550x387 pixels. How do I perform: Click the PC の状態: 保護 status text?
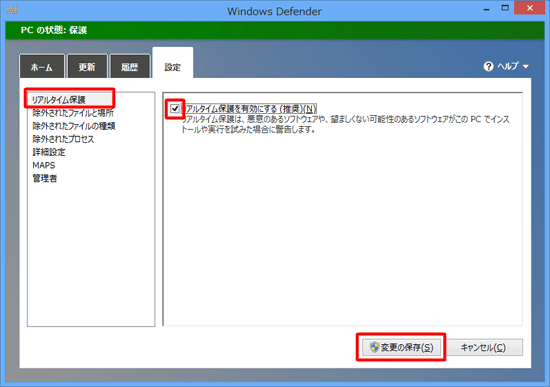coord(54,30)
